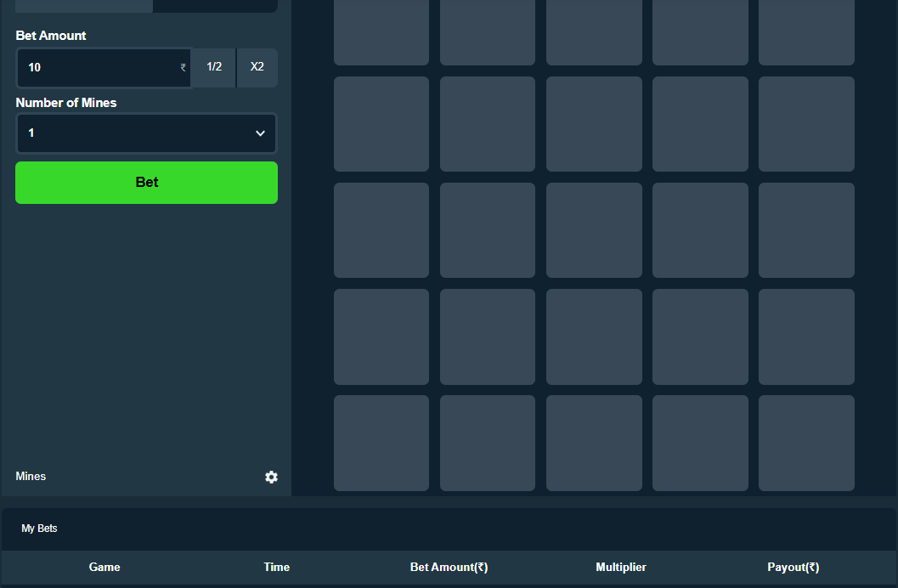The width and height of the screenshot is (898, 588).
Task: Halve the bet using the 1/2 button
Action: [x=214, y=67]
